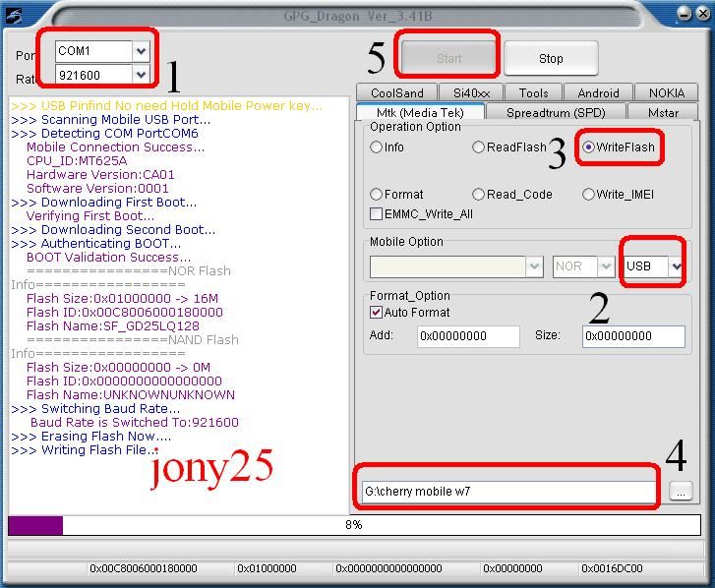The image size is (715, 588).
Task: Expand the baud rate 921600 dropdown
Action: point(142,75)
